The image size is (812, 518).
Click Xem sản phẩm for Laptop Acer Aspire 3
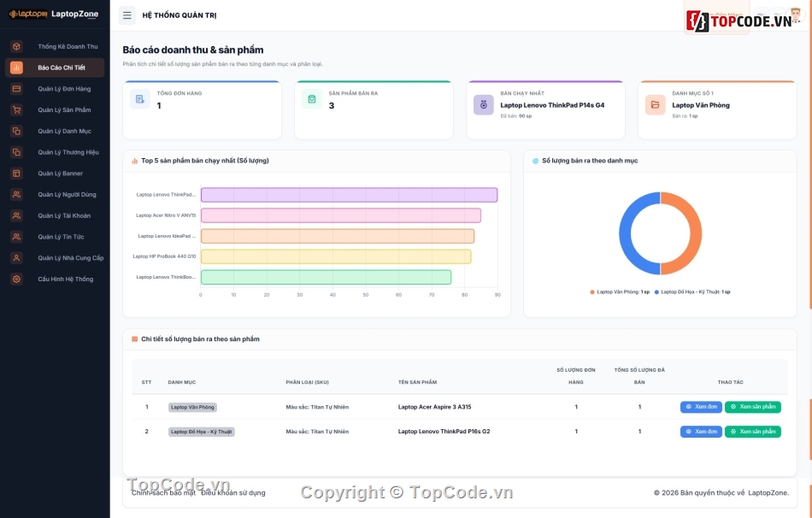[752, 407]
